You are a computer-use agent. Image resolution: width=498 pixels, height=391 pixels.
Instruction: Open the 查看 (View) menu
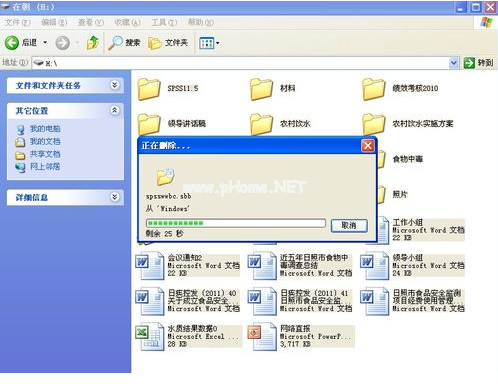pos(91,23)
